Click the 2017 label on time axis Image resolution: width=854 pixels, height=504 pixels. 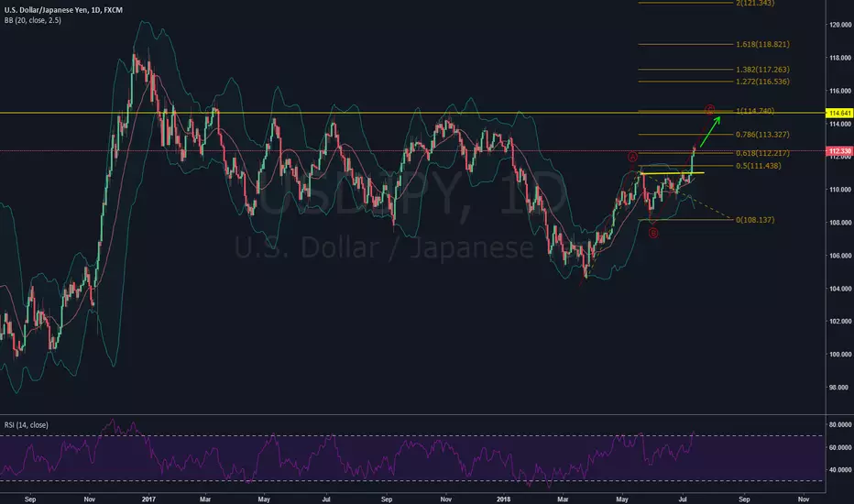(148, 499)
